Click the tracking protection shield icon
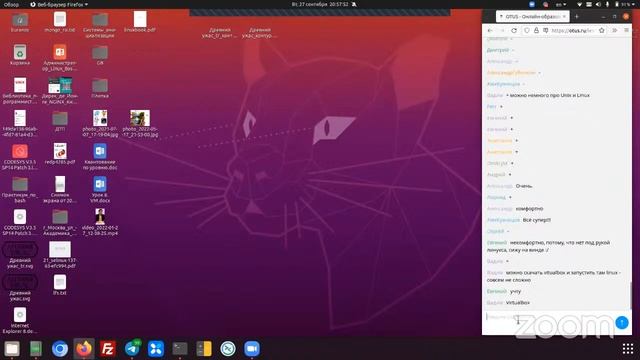The image size is (640, 360). click(527, 31)
